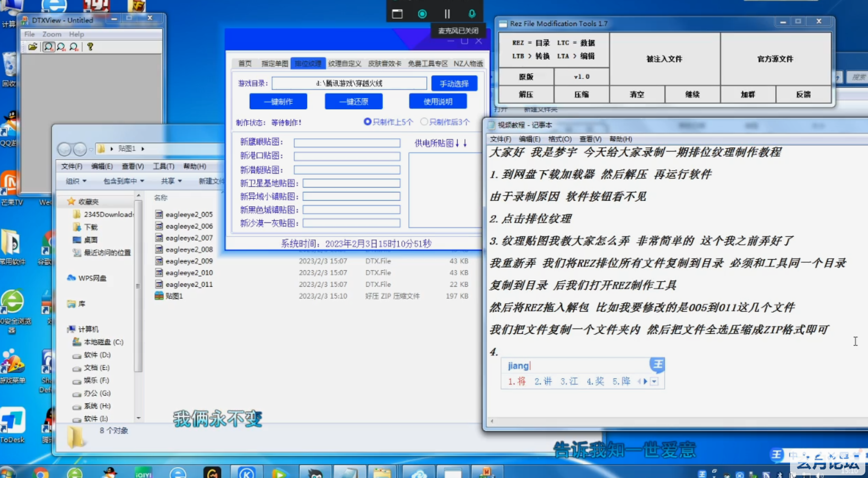Click the Explorer forward navigation button
Screen dimensions: 868x478
(x=80, y=149)
